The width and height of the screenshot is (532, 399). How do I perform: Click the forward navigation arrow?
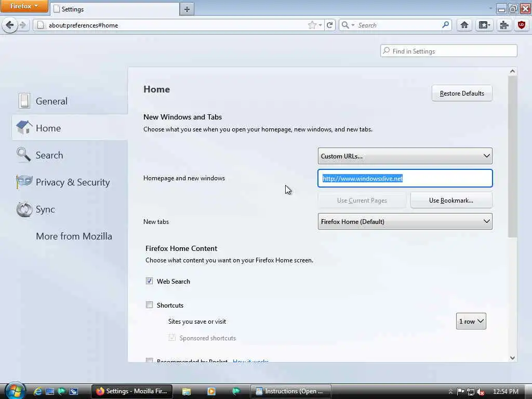[x=23, y=25]
